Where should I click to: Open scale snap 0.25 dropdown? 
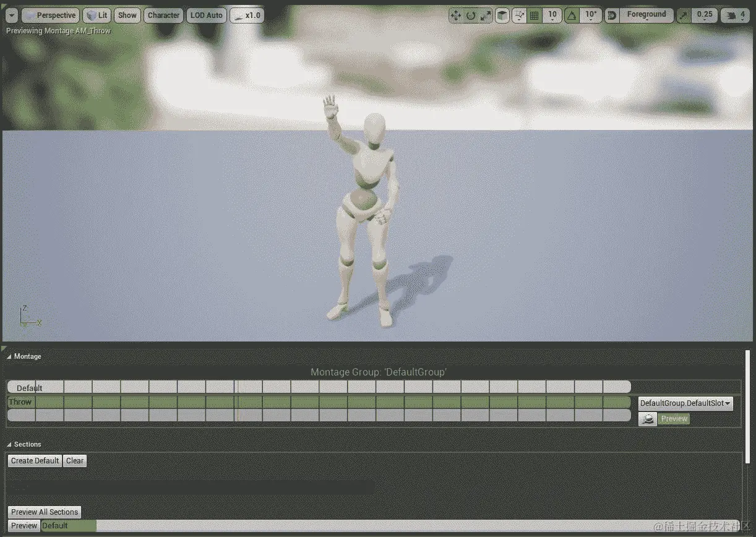click(704, 15)
